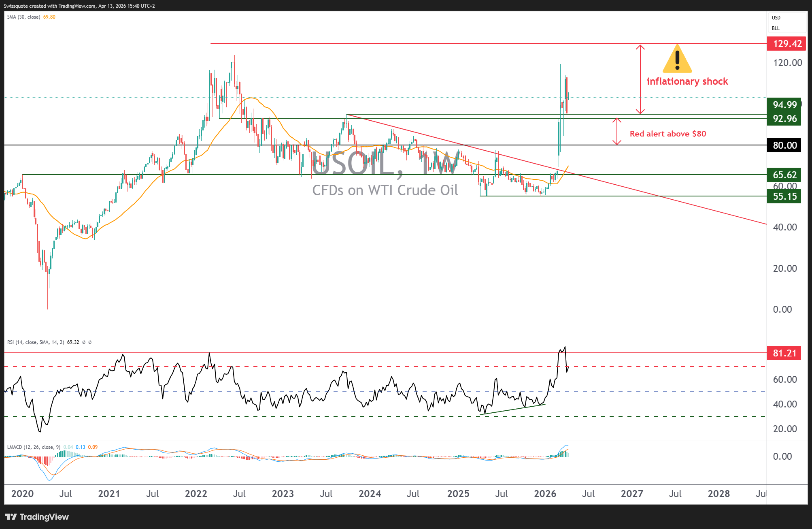
Task: Click the 'inflationary shock' text annotation
Action: point(687,81)
